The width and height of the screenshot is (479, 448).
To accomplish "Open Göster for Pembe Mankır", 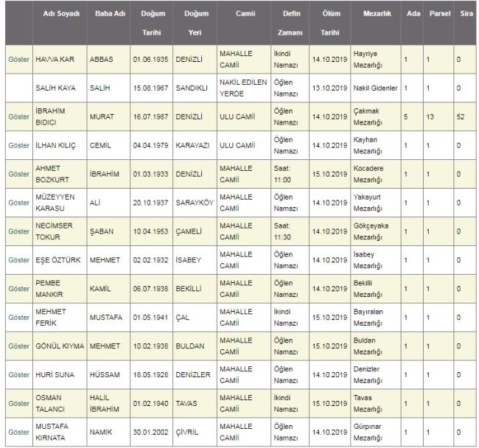I will click(18, 289).
